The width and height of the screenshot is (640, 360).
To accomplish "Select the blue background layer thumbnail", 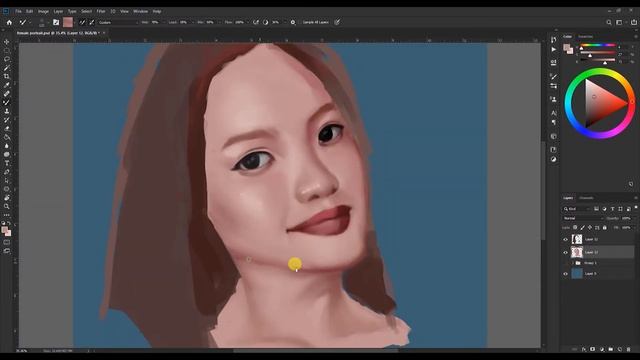I will point(577,274).
